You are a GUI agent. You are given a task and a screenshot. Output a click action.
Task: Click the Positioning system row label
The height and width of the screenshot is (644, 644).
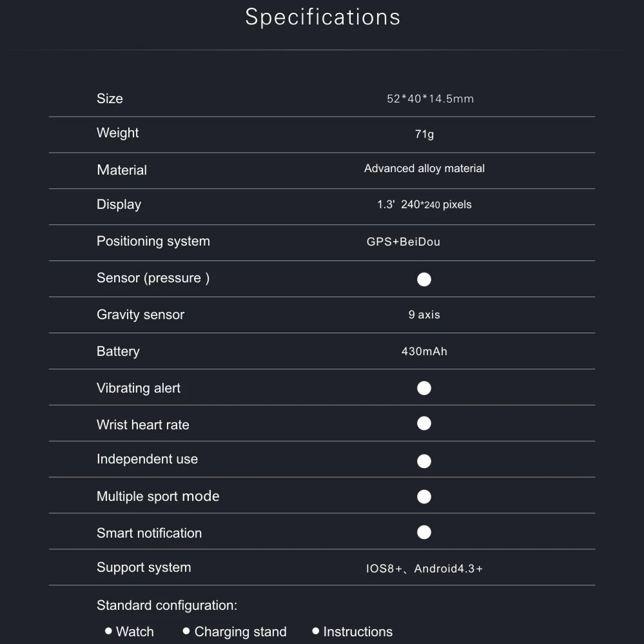coord(153,242)
